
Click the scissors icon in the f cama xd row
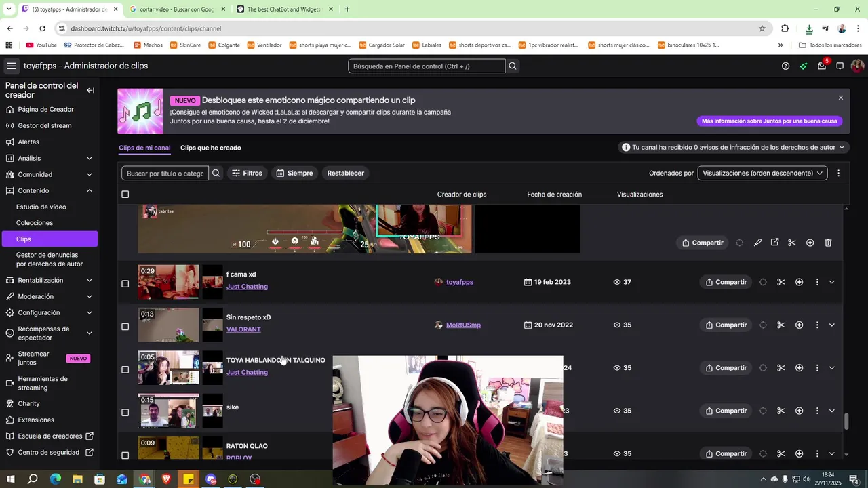coord(781,282)
